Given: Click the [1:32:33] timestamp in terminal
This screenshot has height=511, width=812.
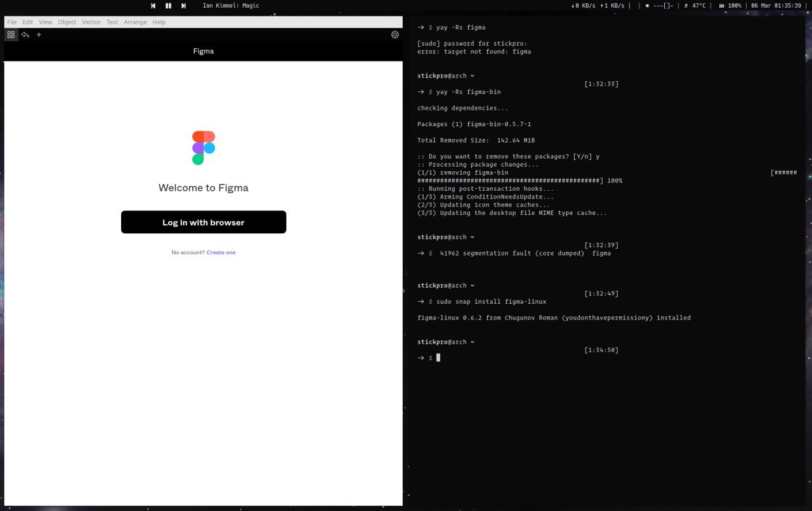Looking at the screenshot, I should tap(601, 84).
